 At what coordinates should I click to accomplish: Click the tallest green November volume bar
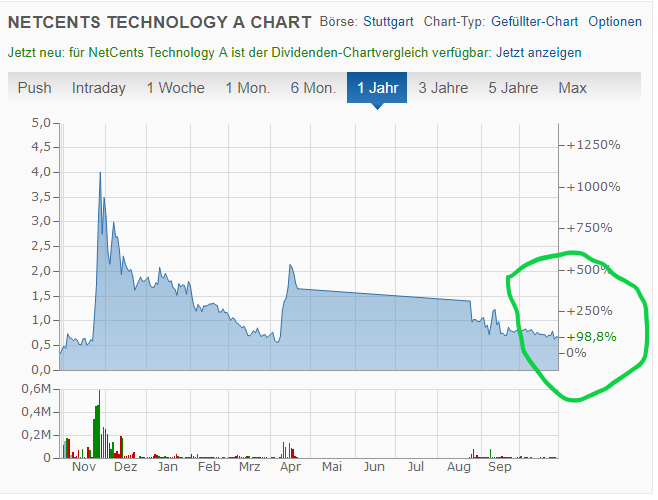click(x=99, y=424)
